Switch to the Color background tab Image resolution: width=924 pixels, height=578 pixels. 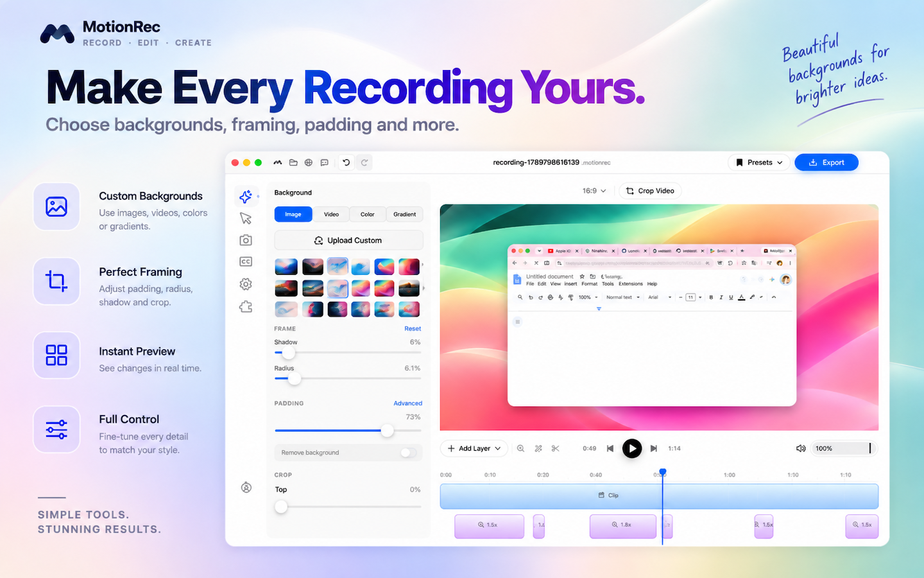[368, 215]
